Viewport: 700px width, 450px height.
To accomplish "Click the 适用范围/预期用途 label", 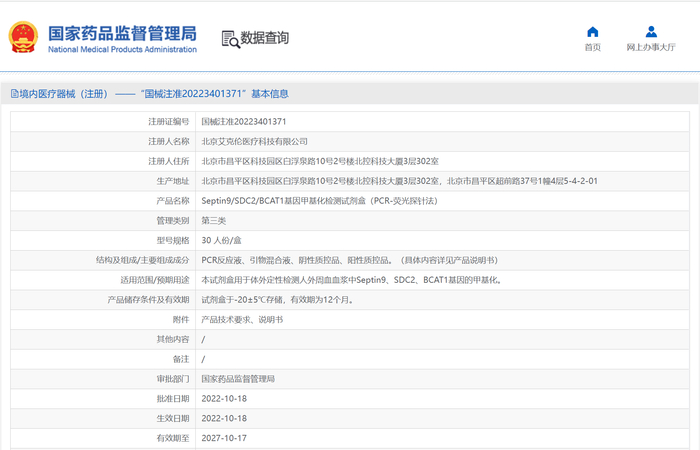I will coord(154,280).
